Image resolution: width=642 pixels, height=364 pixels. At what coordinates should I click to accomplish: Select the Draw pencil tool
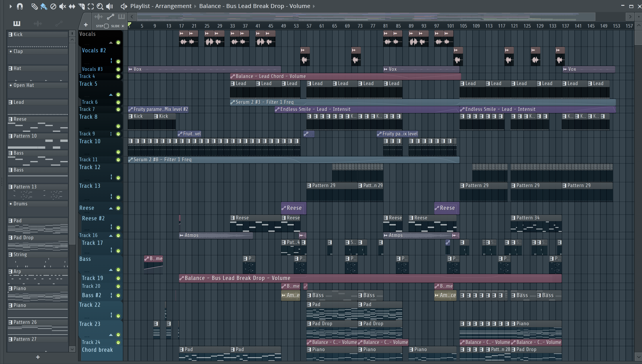34,6
